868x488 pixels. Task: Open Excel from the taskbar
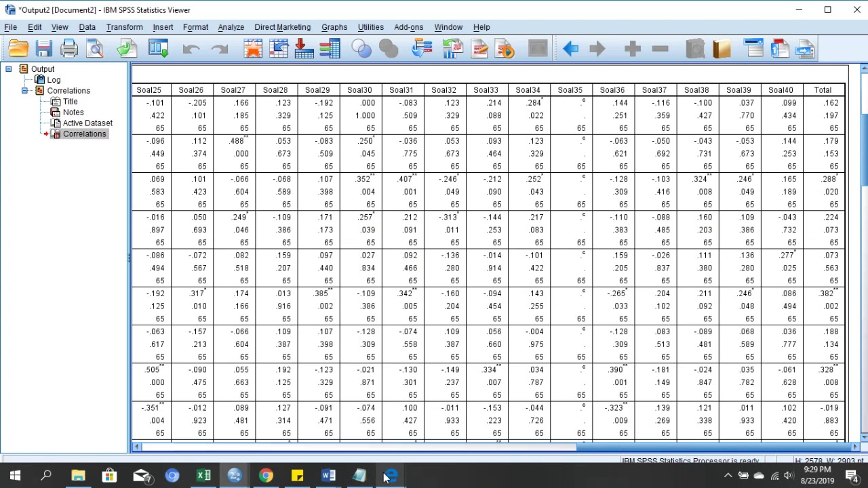pyautogui.click(x=203, y=476)
